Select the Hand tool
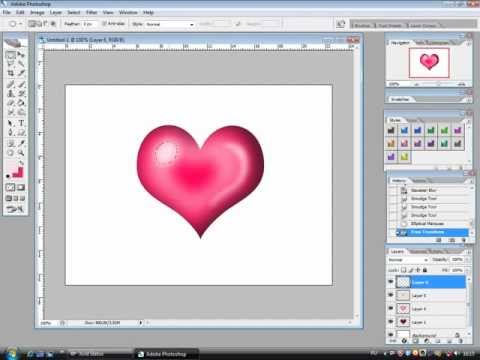This screenshot has height=360, width=480. [11, 153]
